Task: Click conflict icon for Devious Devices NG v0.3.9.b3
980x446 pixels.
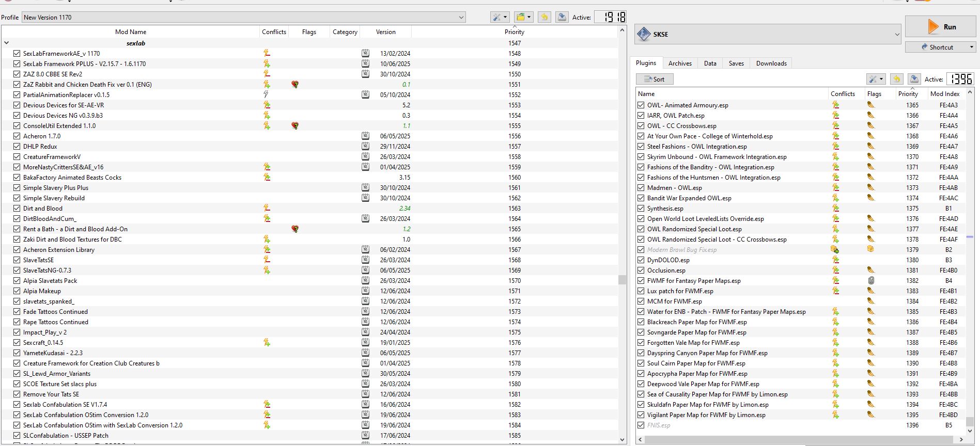Action: point(267,115)
